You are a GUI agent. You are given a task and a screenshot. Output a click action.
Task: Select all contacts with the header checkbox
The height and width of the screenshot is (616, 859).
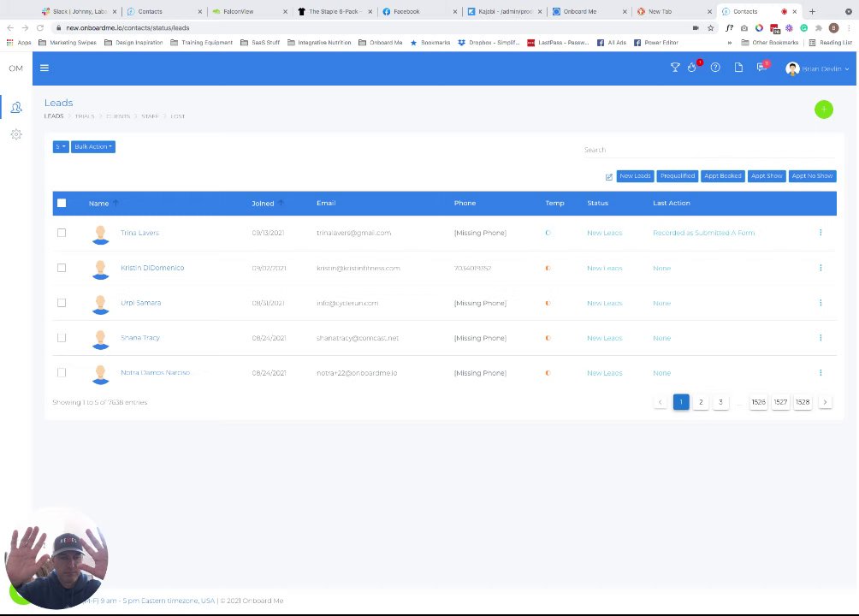[x=62, y=204]
